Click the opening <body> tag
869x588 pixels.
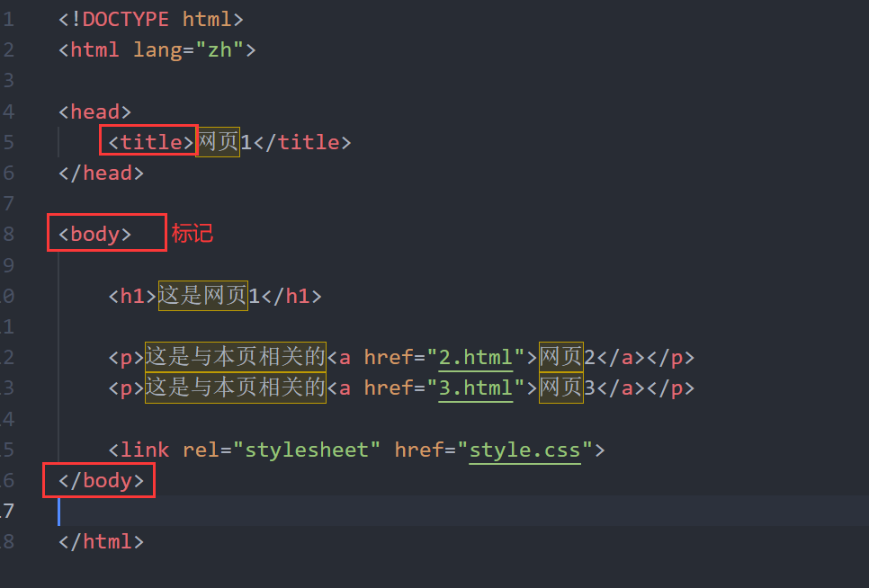[x=94, y=234]
